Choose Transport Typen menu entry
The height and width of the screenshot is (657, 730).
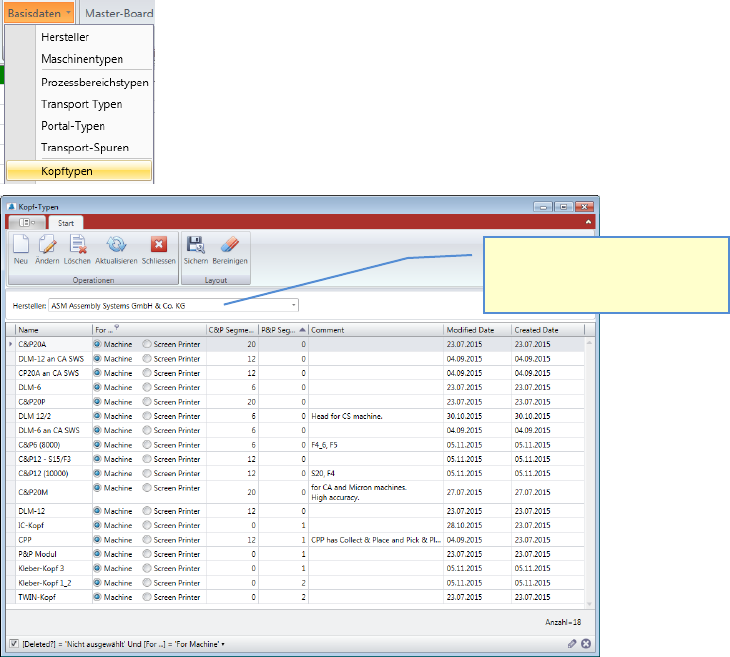[x=81, y=104]
